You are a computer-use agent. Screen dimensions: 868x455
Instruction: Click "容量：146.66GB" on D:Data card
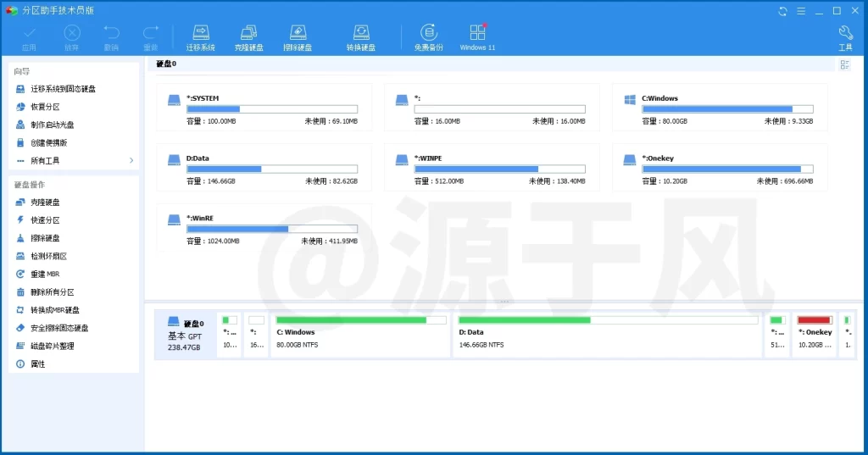[x=211, y=181]
